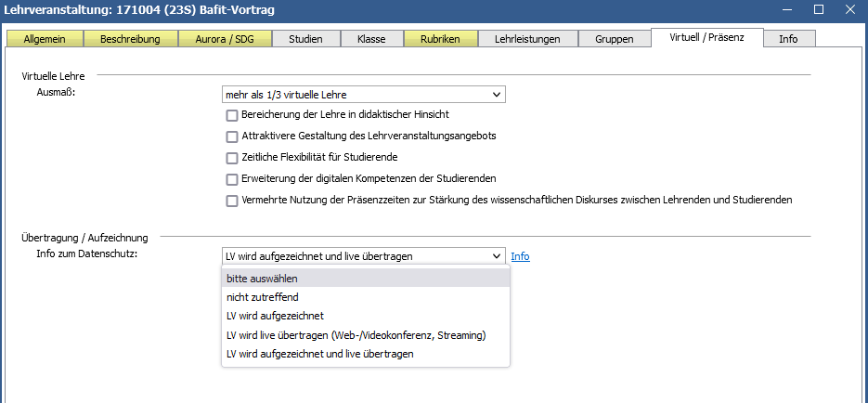Pick 'LV wird live übertragen (Web-/Videokonferenz, Streaming)'
868x403 pixels.
click(356, 335)
